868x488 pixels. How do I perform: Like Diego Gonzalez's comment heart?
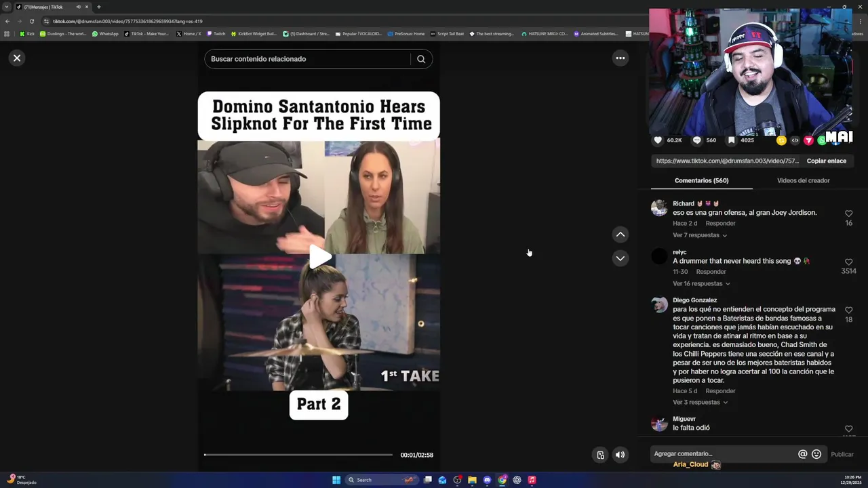[848, 310]
